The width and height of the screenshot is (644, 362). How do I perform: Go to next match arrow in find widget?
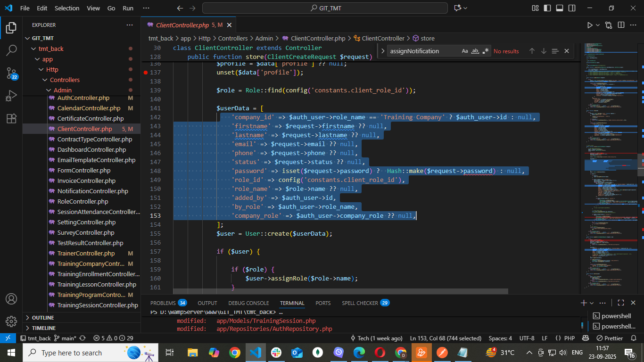point(544,51)
